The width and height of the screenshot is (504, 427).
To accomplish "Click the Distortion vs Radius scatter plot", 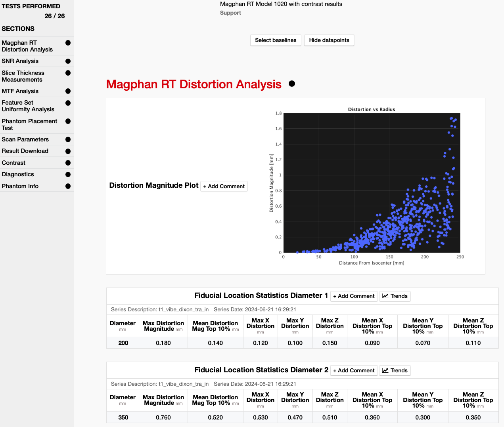I will (x=372, y=183).
